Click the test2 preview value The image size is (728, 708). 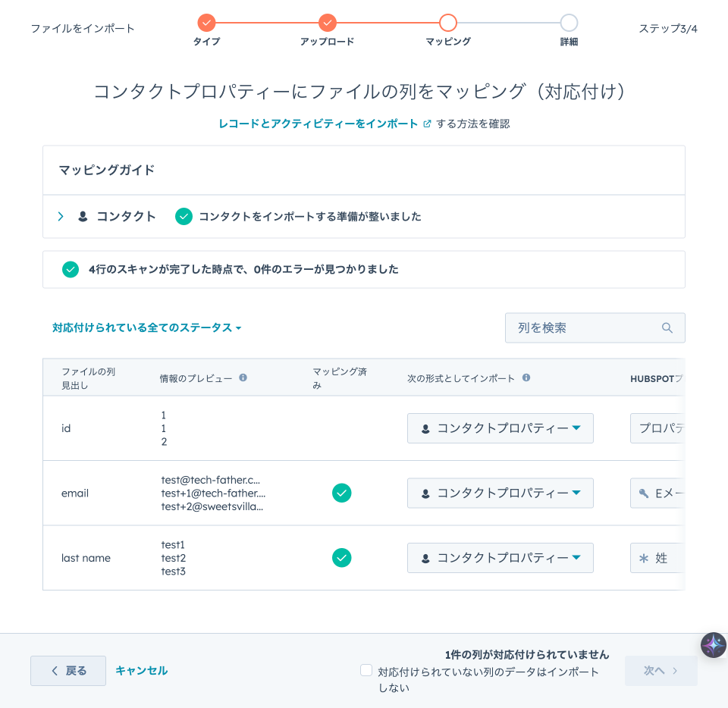173,558
